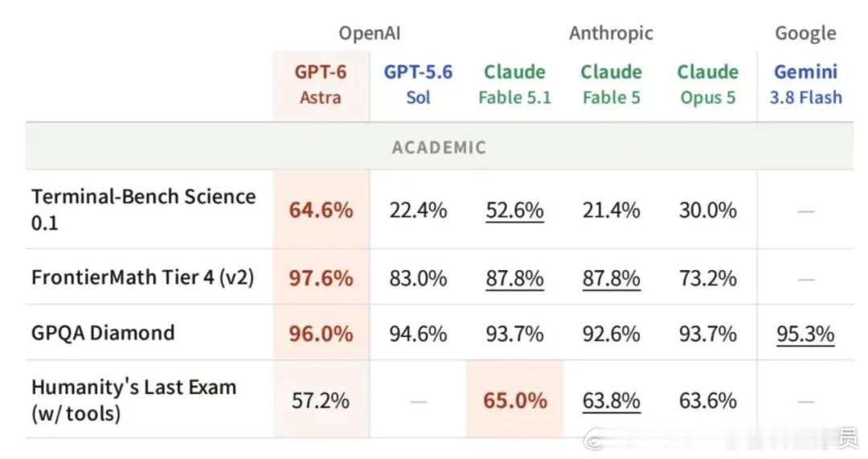This screenshot has width=868, height=459.
Task: Click the highlighted 64.6% score
Action: (x=321, y=211)
